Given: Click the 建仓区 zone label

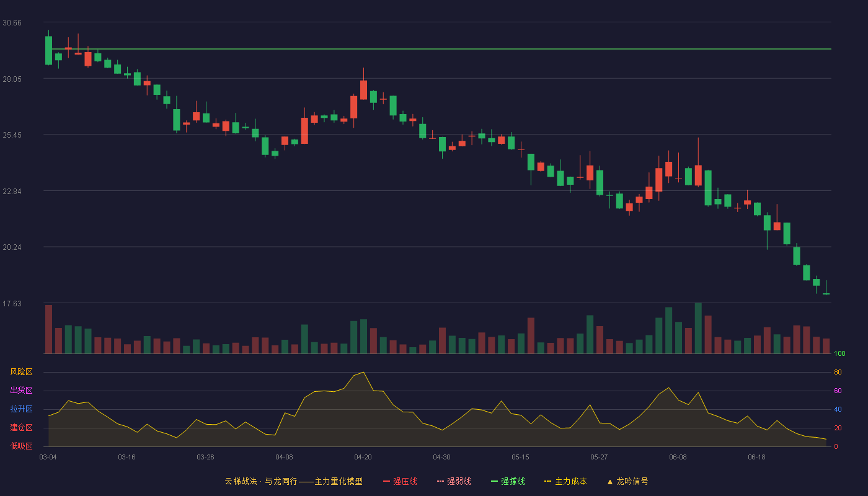Looking at the screenshot, I should (21, 428).
